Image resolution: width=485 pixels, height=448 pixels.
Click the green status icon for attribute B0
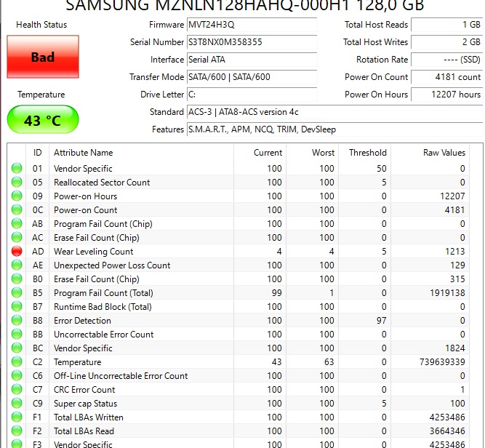17,279
